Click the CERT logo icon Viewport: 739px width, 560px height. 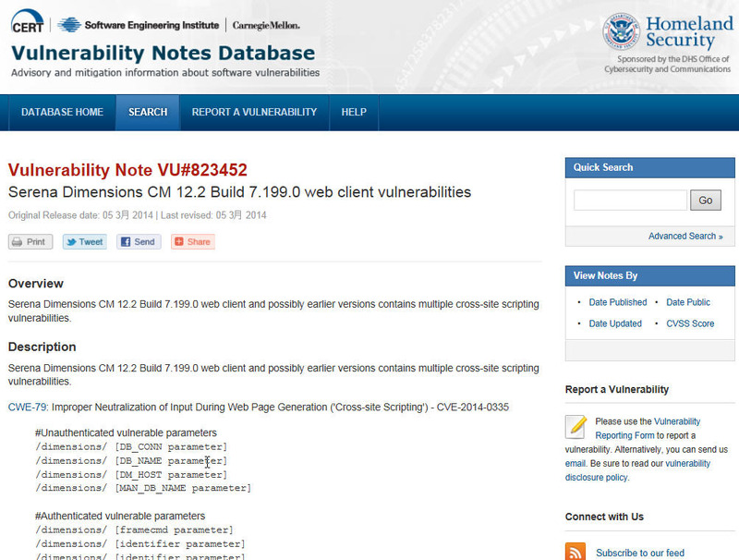click(x=29, y=24)
